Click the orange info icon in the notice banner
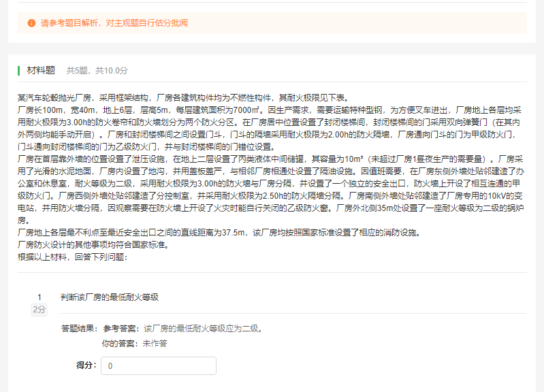 click(31, 23)
